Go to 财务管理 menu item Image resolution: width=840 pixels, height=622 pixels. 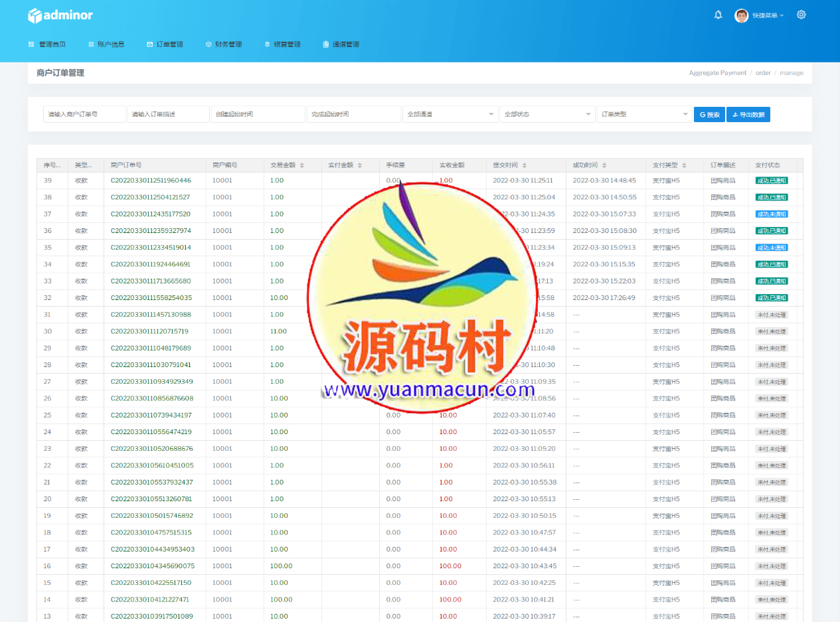coord(224,44)
